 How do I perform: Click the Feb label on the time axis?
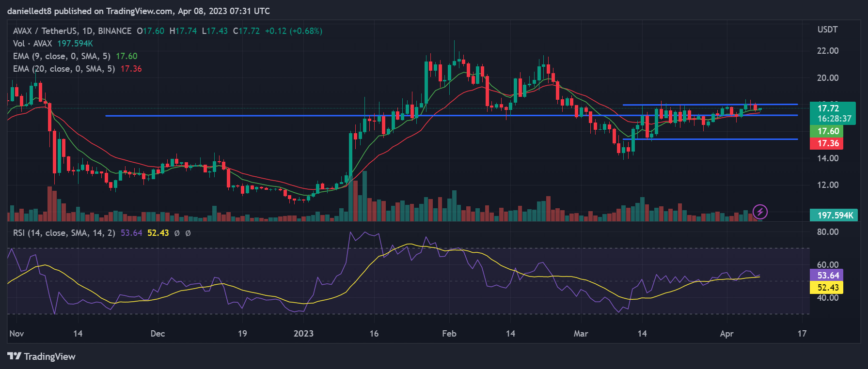[x=449, y=334]
